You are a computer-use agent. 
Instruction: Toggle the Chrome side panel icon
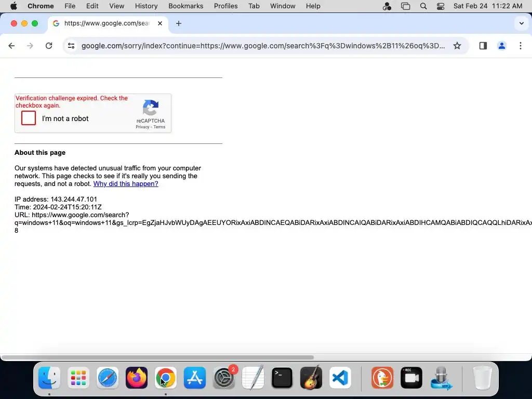pos(483,46)
